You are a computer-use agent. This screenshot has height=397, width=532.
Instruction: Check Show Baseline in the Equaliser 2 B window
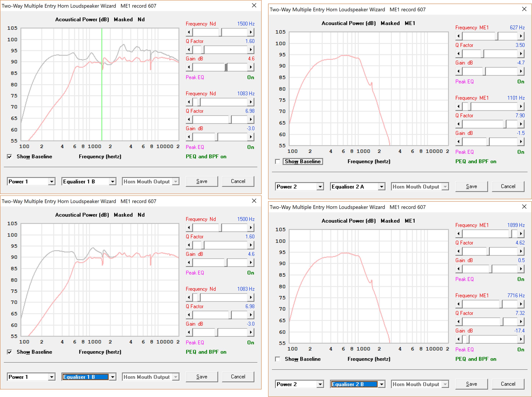(278, 359)
